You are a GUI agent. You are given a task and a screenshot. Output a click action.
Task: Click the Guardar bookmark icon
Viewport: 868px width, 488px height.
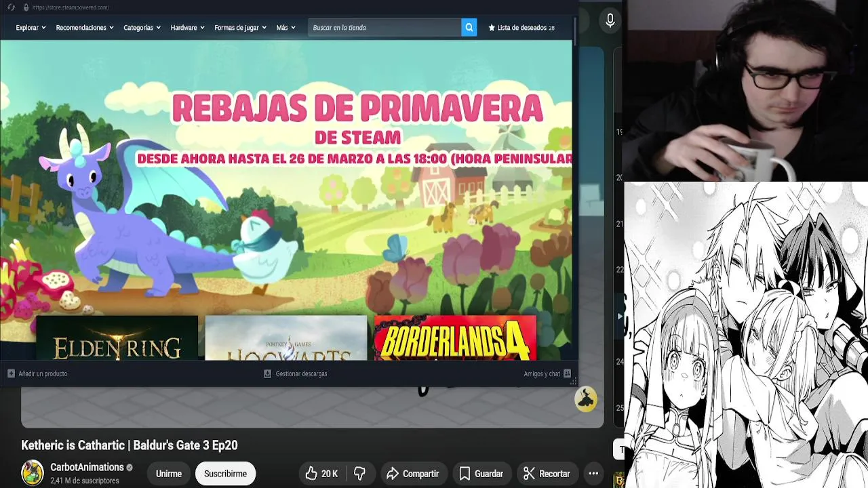click(x=465, y=474)
